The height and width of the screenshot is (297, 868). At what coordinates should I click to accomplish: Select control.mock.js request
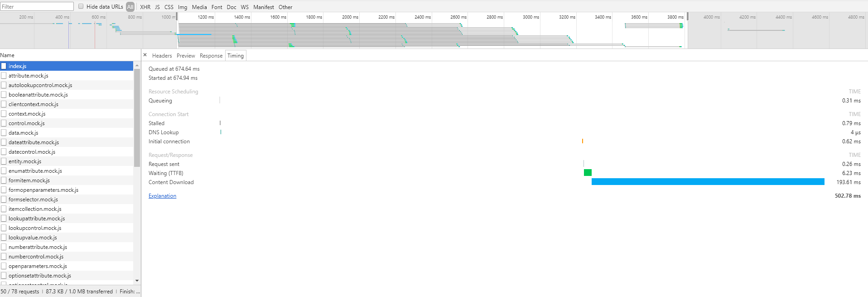(67, 123)
